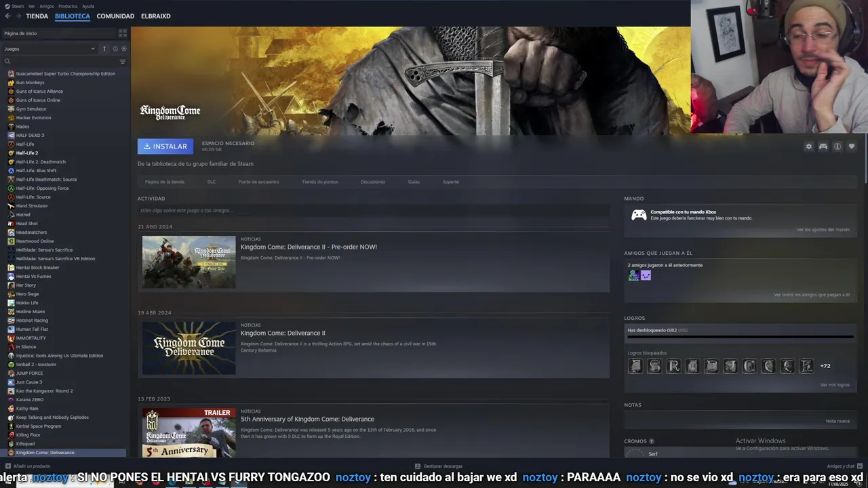Open the Productos menu
The width and height of the screenshot is (868, 488).
point(68,6)
